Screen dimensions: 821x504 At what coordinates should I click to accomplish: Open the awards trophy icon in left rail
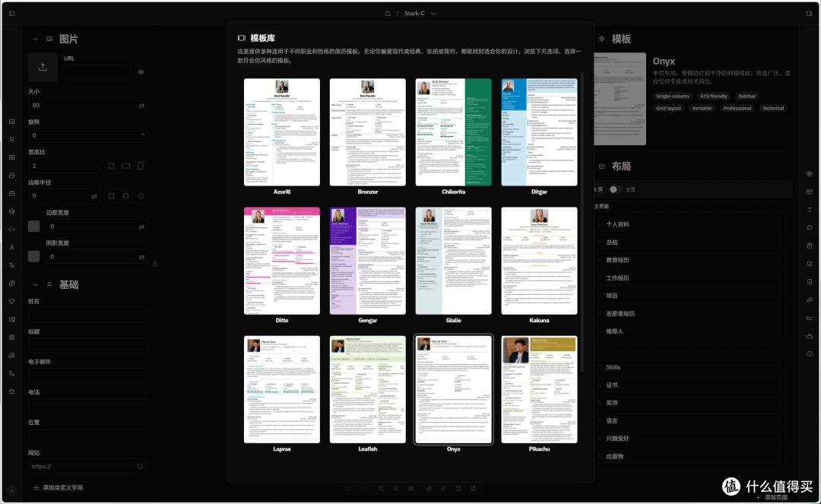pos(11,302)
